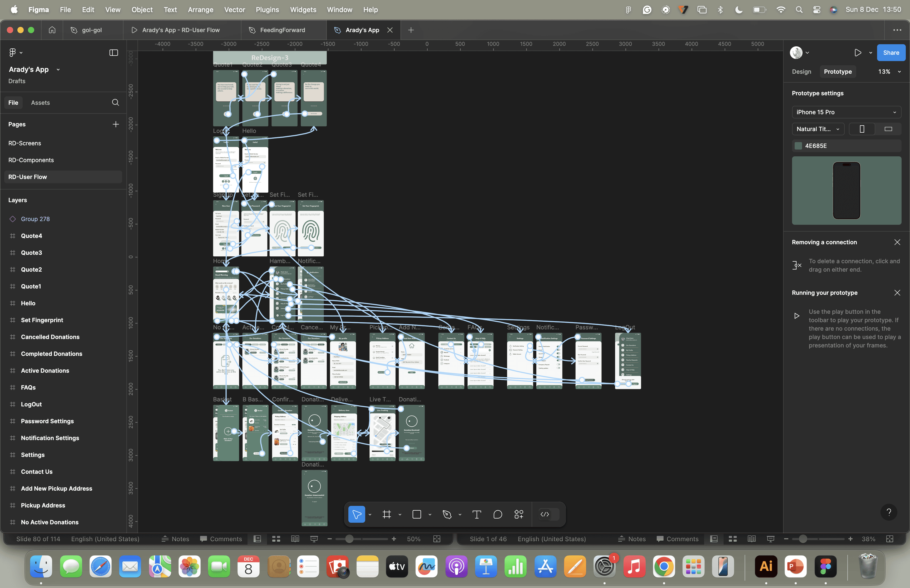Viewport: 910px width, 588px height.
Task: Open the Natural Titanium model color dropdown
Action: click(818, 129)
